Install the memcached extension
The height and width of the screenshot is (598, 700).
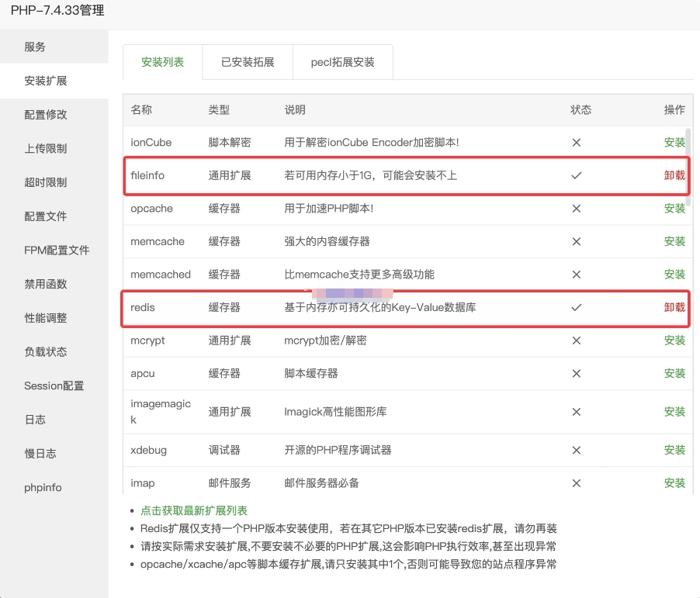pyautogui.click(x=674, y=275)
